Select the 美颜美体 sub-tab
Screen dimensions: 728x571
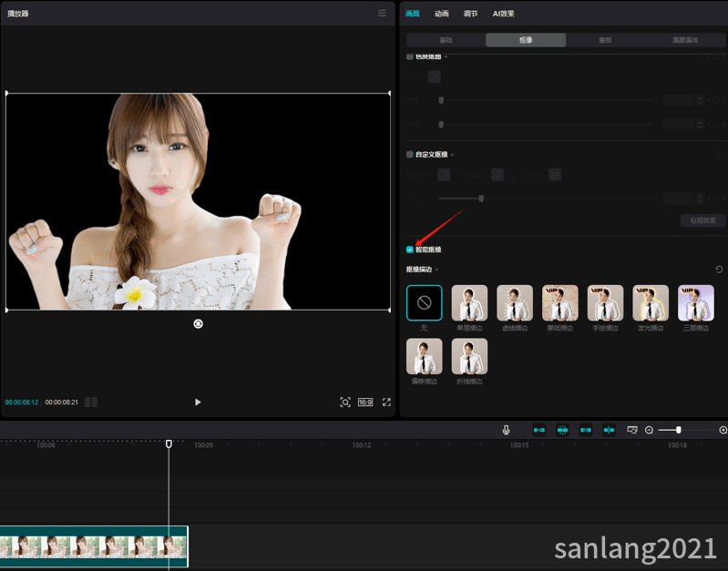point(685,40)
